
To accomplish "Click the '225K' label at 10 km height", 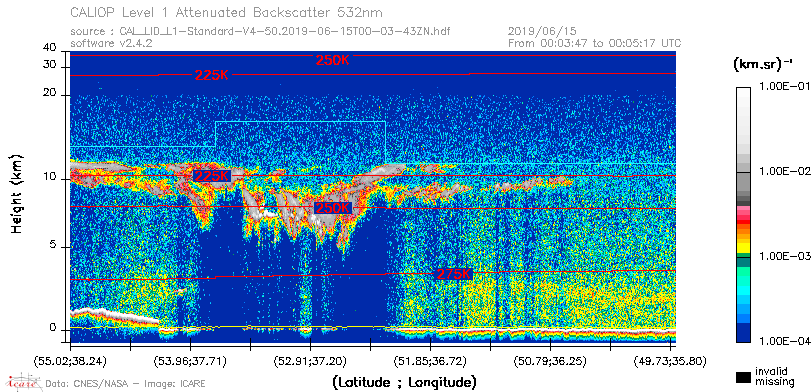I will tap(211, 176).
